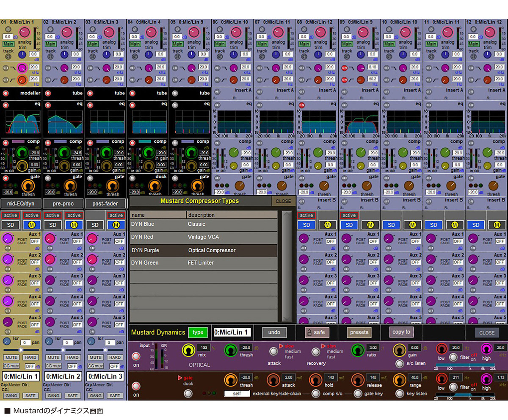Switch the gate/duck mode selector

(x=188, y=393)
